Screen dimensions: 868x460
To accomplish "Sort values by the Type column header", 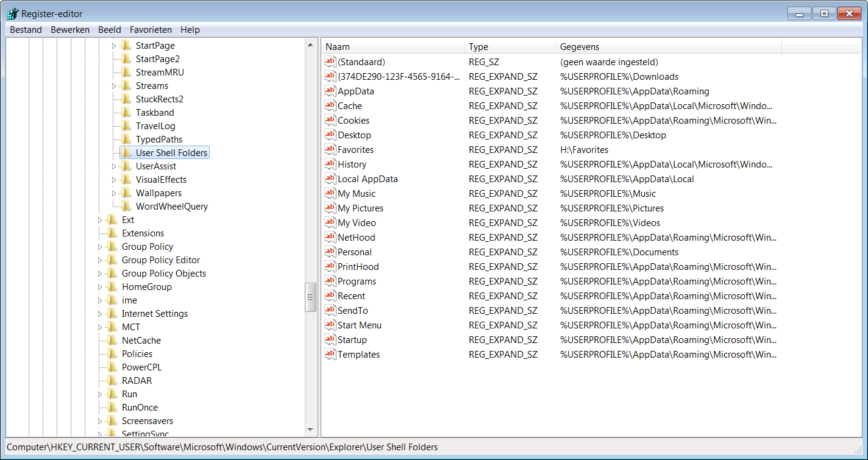I will pyautogui.click(x=511, y=47).
